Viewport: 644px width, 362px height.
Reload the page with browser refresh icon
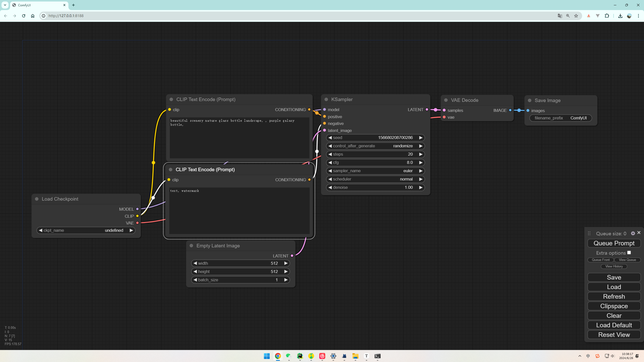click(24, 16)
